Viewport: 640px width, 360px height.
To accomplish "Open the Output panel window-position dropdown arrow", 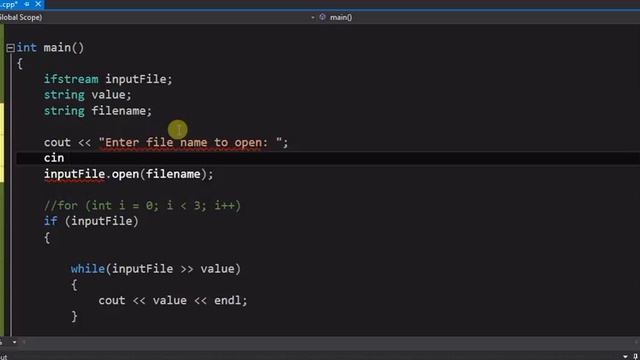I will (625, 357).
